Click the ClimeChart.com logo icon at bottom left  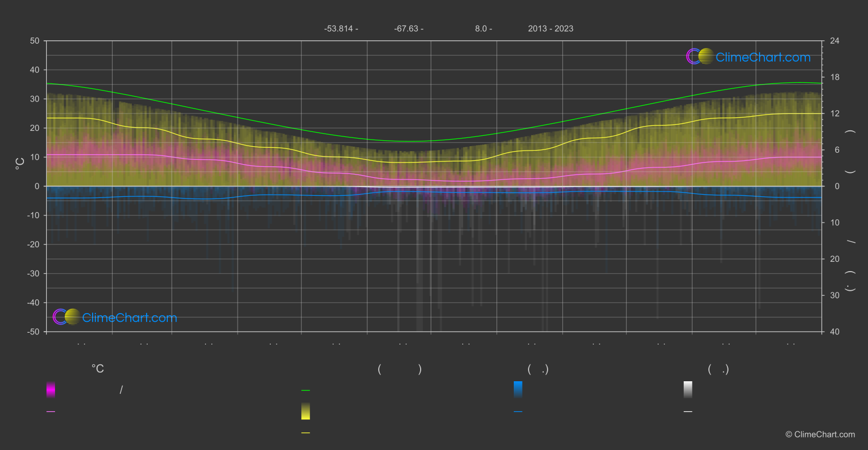click(x=66, y=317)
